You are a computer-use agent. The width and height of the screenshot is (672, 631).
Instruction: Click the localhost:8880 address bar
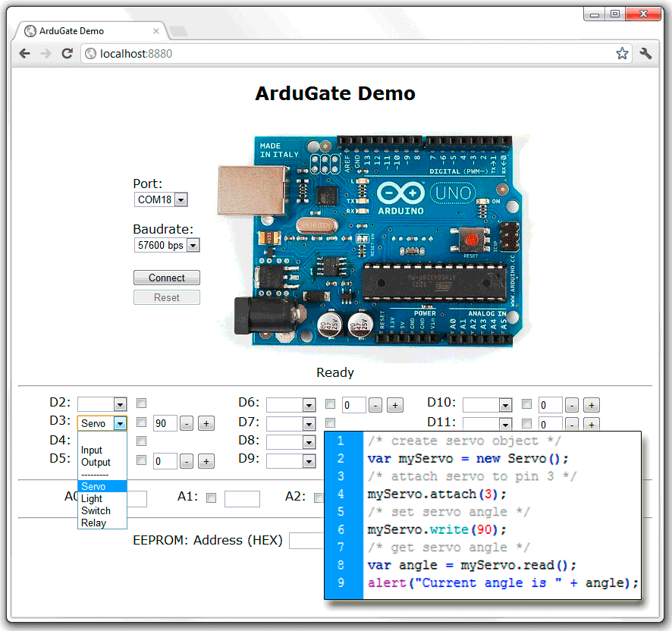point(356,54)
